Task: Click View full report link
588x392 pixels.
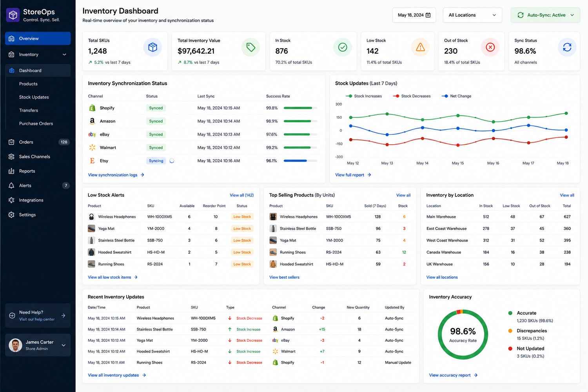Action: point(353,175)
